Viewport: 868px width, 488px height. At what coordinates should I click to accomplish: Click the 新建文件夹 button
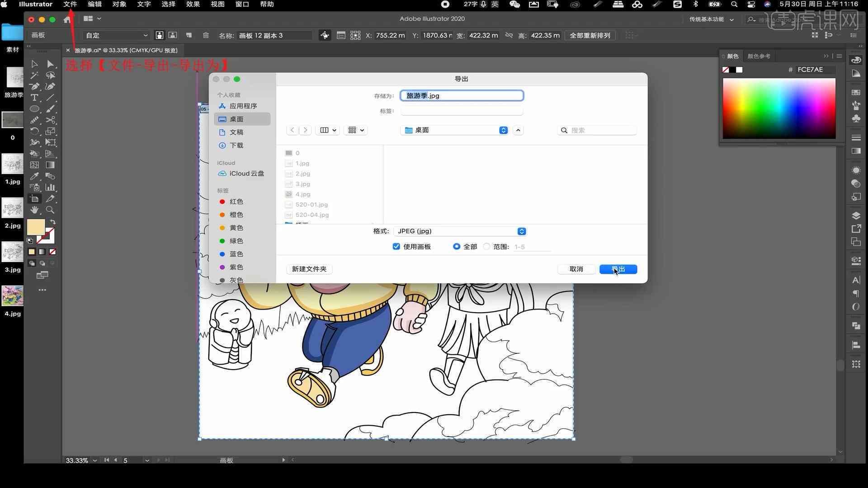309,269
